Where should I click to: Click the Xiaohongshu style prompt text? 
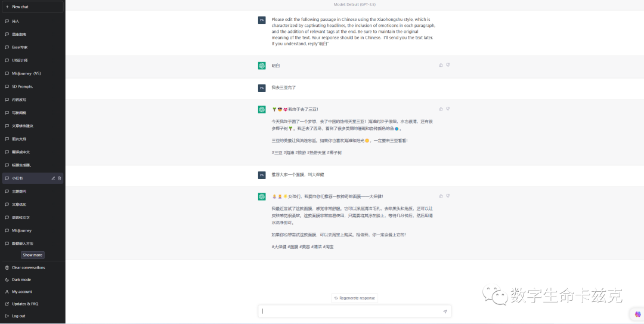tap(353, 31)
